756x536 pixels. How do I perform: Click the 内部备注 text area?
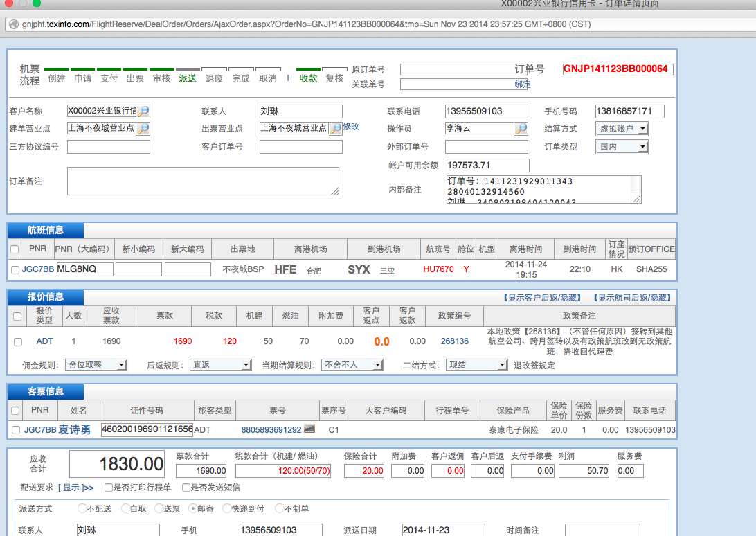pos(544,189)
